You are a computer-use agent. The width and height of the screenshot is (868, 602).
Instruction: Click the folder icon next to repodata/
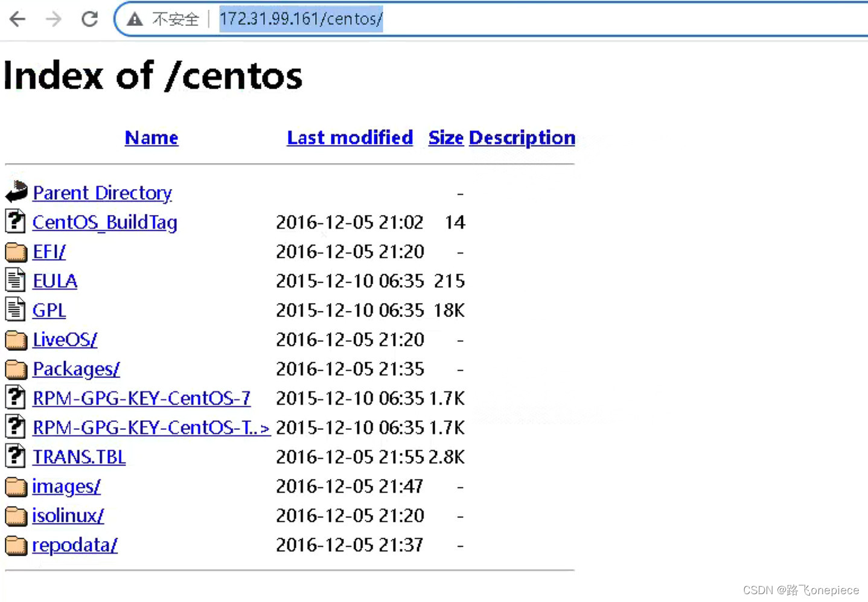pos(15,545)
